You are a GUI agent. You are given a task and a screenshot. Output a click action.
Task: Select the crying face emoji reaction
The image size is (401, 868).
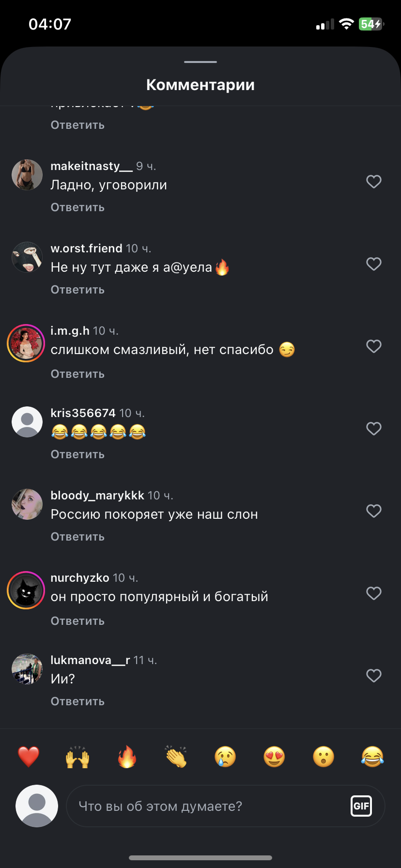225,757
